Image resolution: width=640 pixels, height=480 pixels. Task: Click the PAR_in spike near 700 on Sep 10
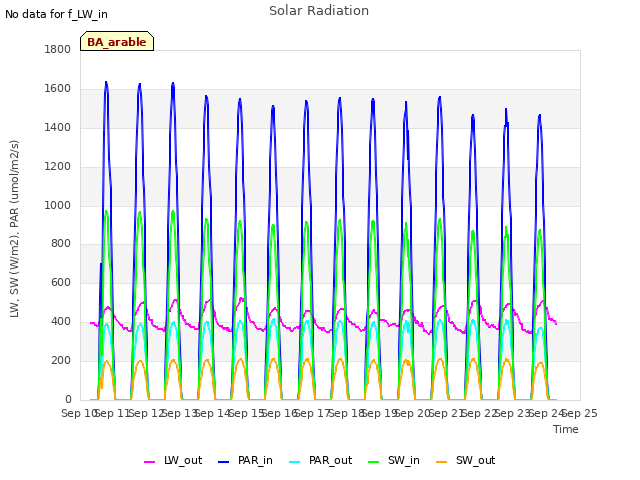pos(101,264)
